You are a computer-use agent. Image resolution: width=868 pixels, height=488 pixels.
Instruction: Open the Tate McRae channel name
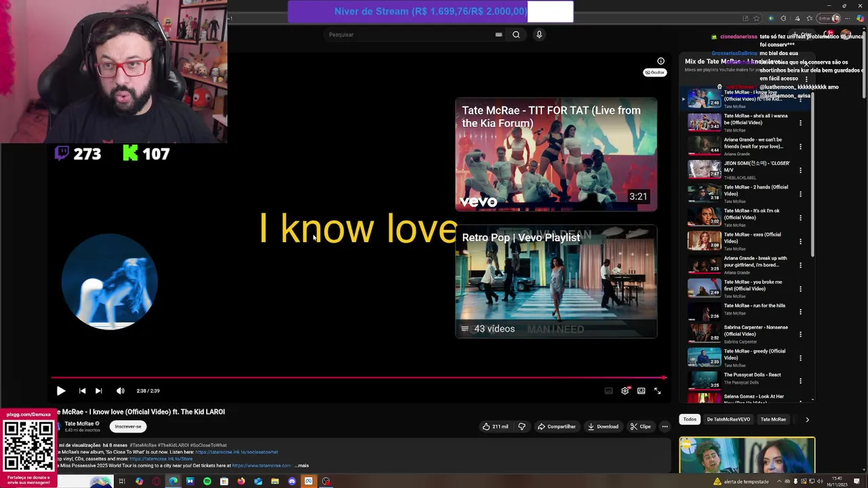[79, 424]
